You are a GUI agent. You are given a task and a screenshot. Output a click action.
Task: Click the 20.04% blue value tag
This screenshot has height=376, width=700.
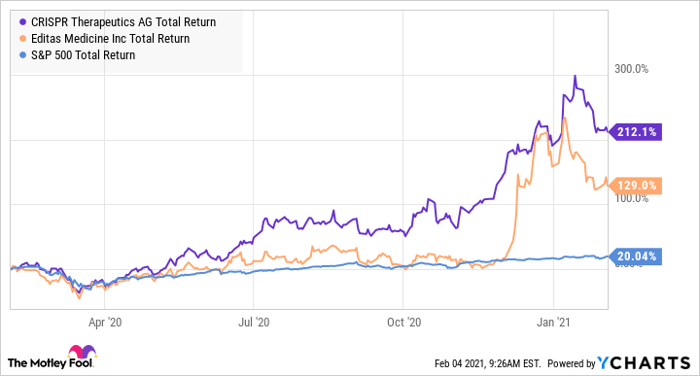coord(636,256)
